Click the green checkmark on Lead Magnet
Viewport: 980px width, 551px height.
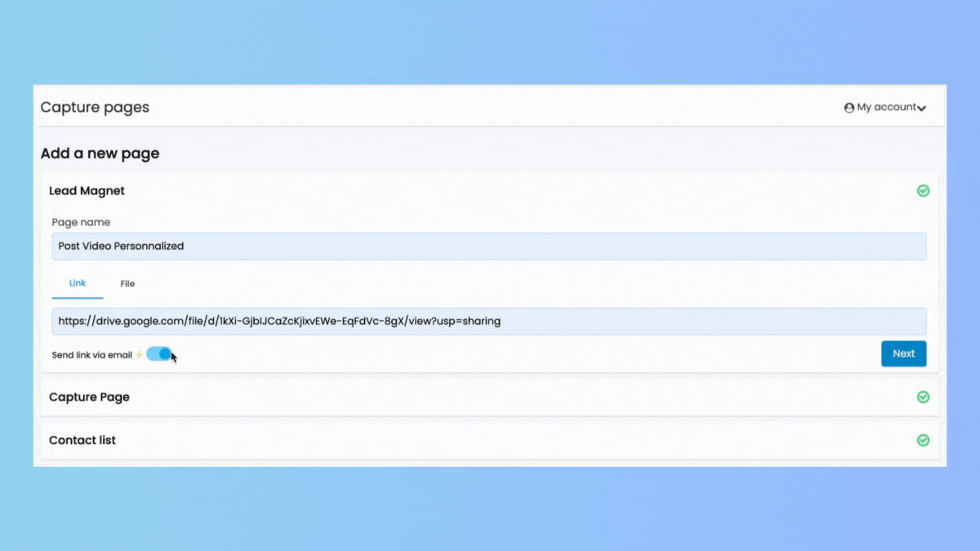pyautogui.click(x=923, y=191)
